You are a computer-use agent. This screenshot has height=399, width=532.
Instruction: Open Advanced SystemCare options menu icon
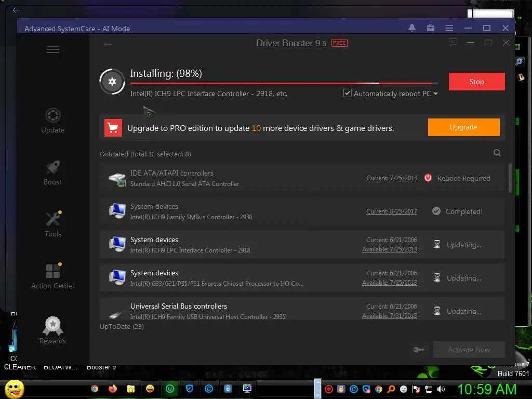[449, 28]
